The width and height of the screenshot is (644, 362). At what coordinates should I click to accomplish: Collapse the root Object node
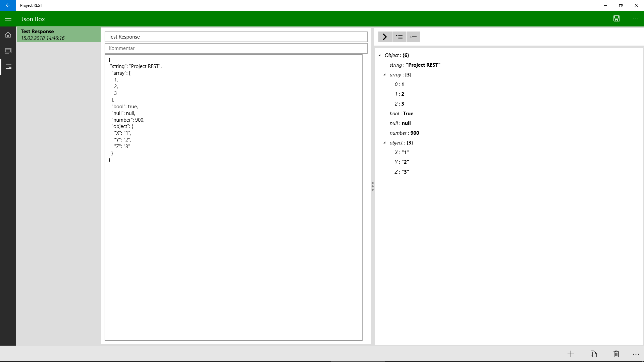click(x=380, y=55)
